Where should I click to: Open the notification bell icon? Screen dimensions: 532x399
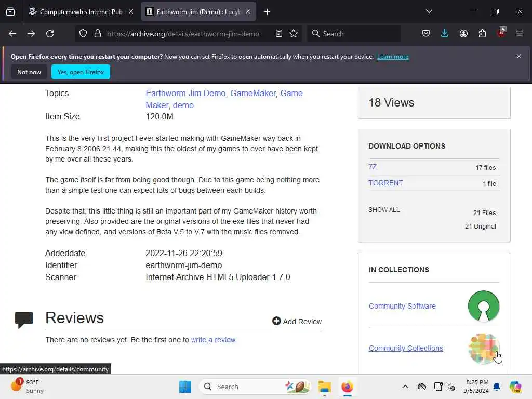[x=497, y=387]
